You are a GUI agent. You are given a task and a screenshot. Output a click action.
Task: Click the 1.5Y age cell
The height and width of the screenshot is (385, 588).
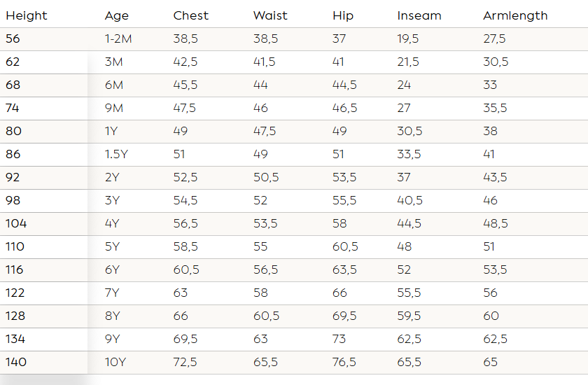pyautogui.click(x=116, y=155)
